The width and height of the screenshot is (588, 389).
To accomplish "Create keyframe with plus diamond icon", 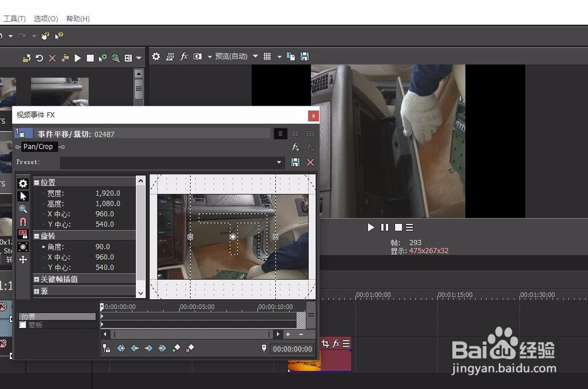I will tap(176, 348).
